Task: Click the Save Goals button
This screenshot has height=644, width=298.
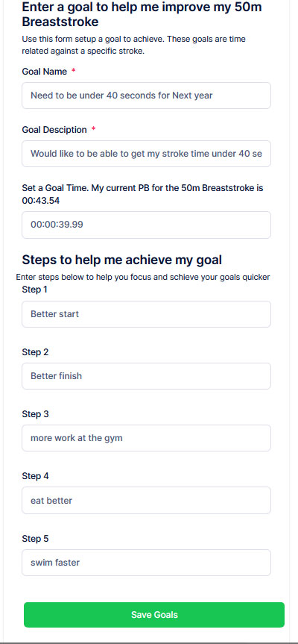Action: pyautogui.click(x=154, y=614)
